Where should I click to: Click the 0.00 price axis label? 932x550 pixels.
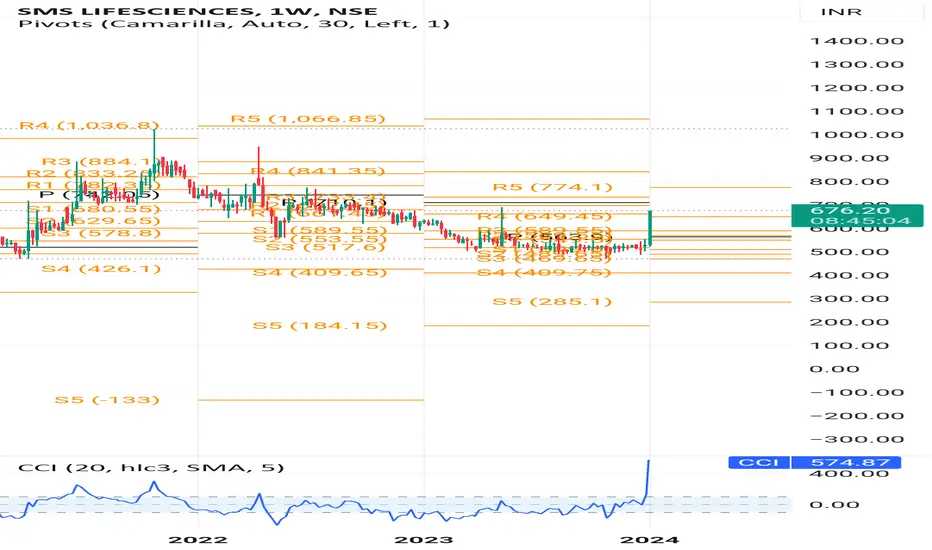pos(835,369)
